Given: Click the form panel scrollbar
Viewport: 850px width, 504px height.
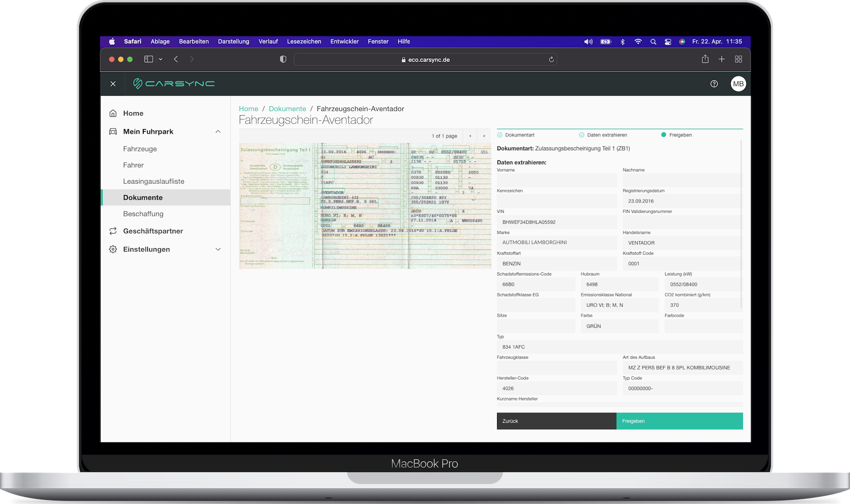Looking at the screenshot, I should point(741,224).
